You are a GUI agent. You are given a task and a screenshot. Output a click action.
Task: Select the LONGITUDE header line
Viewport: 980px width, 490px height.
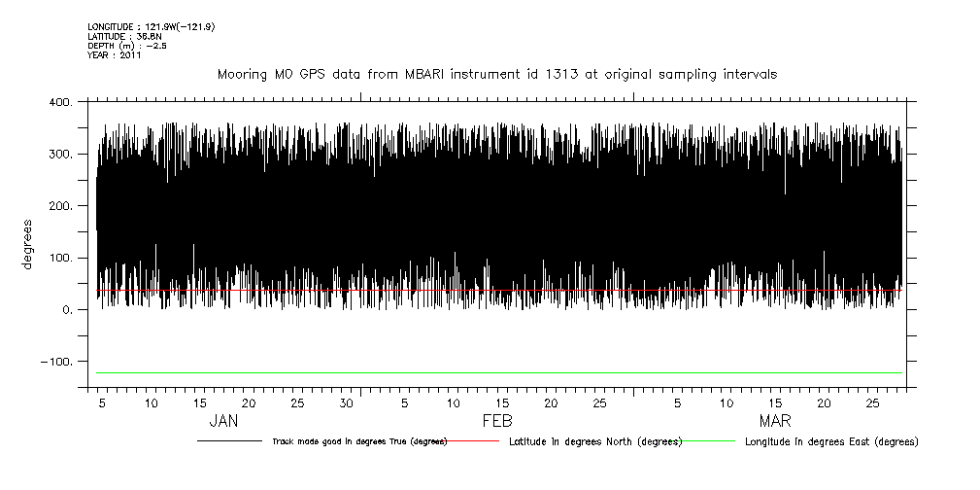[x=151, y=26]
